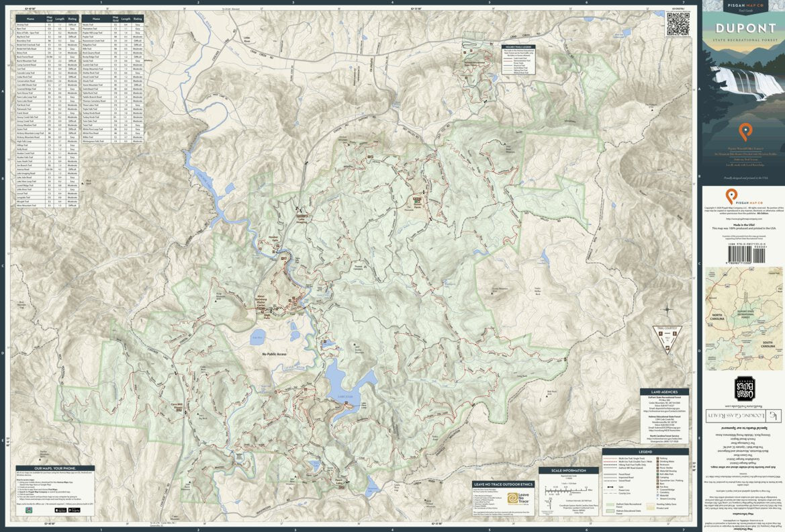
Task: Select the Camping icon in the legend
Action: 657,477
